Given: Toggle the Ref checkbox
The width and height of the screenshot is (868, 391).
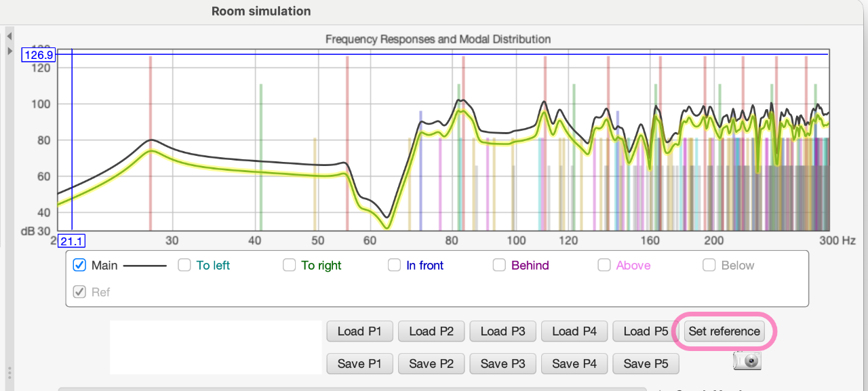Looking at the screenshot, I should pyautogui.click(x=79, y=293).
